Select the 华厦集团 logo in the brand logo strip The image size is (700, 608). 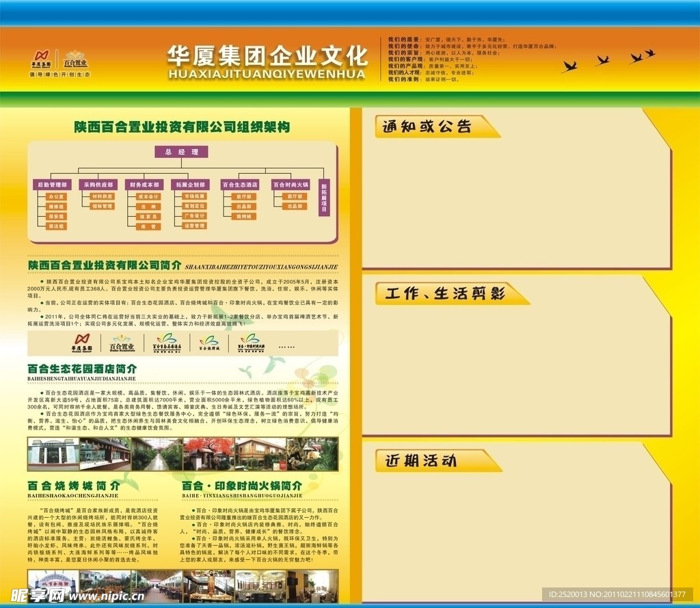click(x=82, y=343)
